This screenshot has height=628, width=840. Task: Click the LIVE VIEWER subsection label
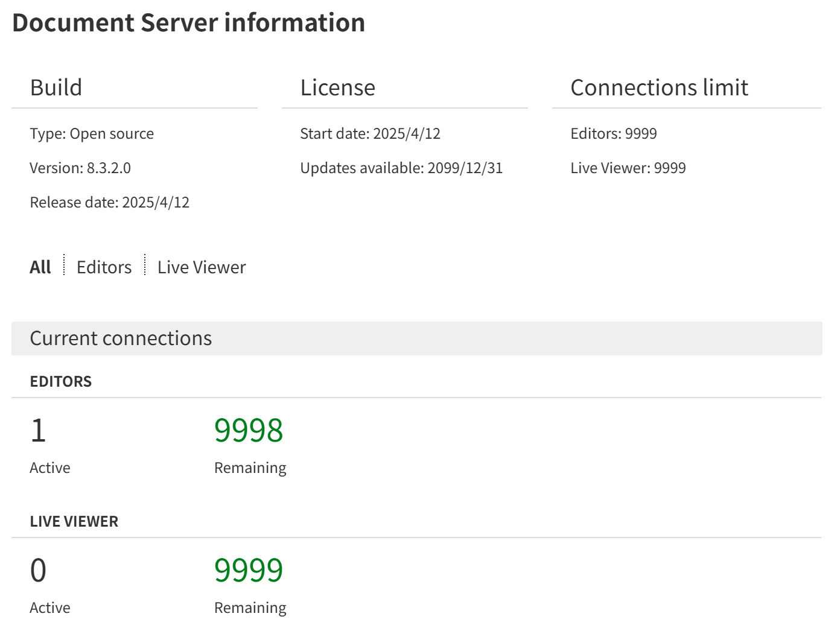pos(74,521)
